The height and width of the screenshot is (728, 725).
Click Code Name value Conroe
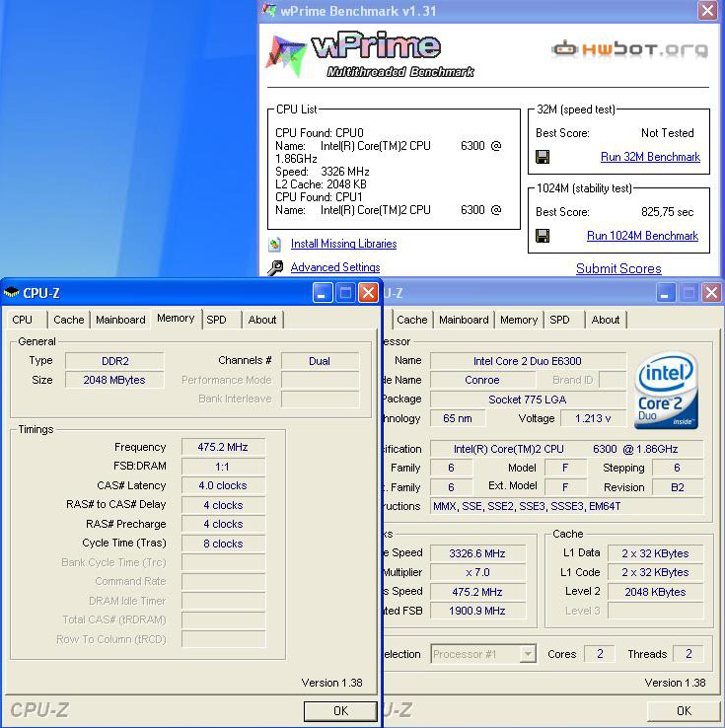click(x=482, y=380)
